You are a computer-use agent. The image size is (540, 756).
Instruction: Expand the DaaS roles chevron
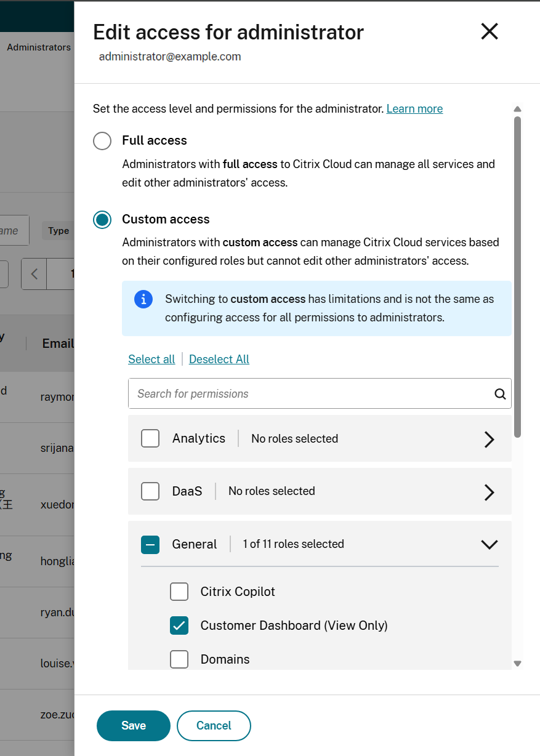tap(489, 492)
